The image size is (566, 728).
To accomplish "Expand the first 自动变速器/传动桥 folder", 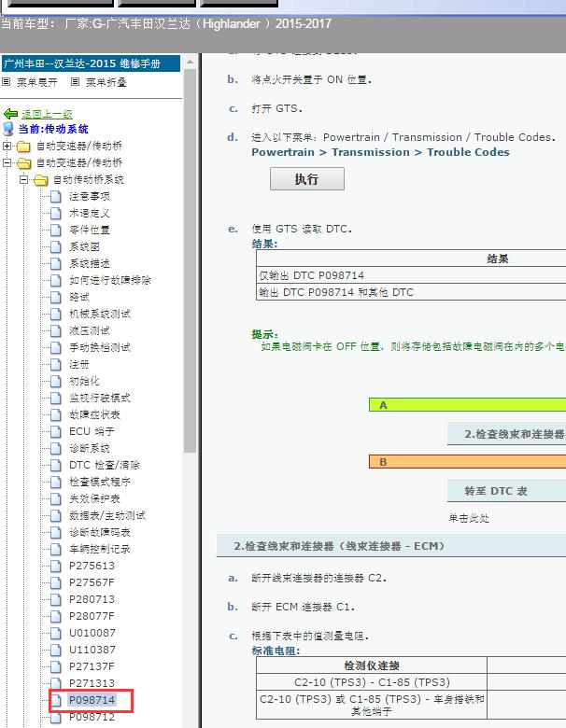I will pyautogui.click(x=7, y=146).
